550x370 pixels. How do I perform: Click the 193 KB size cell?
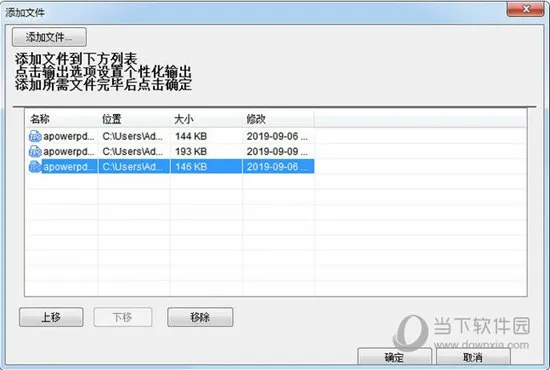[191, 152]
